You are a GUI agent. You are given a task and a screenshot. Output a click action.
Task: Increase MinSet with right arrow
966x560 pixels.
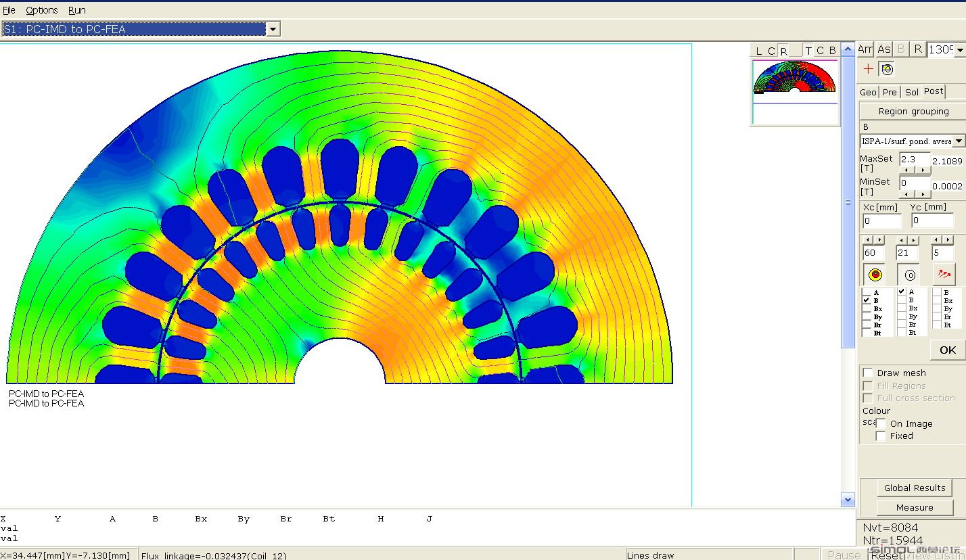click(x=923, y=193)
